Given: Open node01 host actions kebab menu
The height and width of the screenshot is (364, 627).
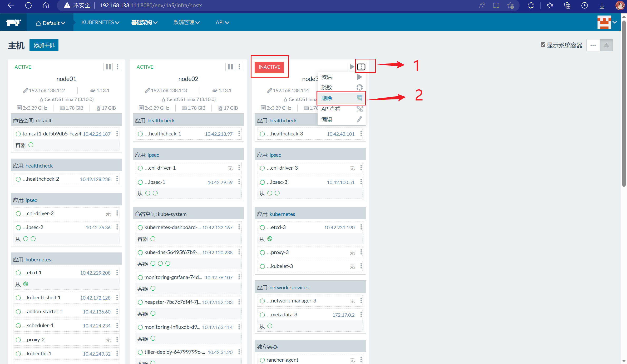Looking at the screenshot, I should click(117, 67).
